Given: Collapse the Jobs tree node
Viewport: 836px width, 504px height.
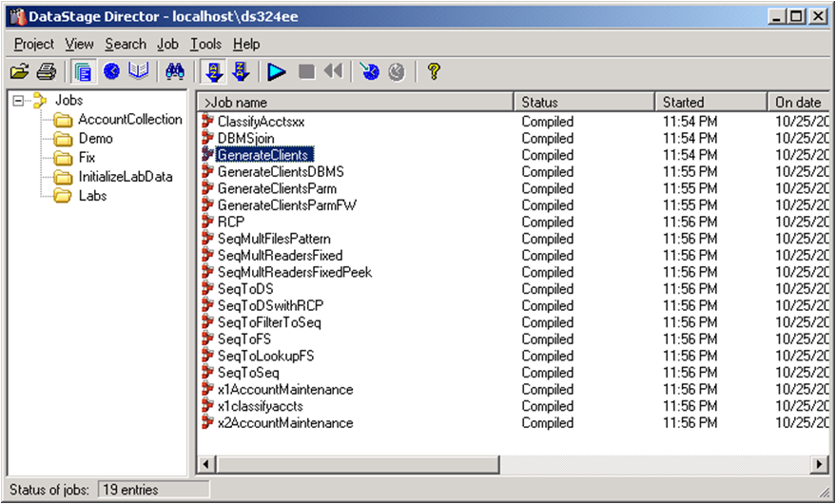Looking at the screenshot, I should coord(18,101).
